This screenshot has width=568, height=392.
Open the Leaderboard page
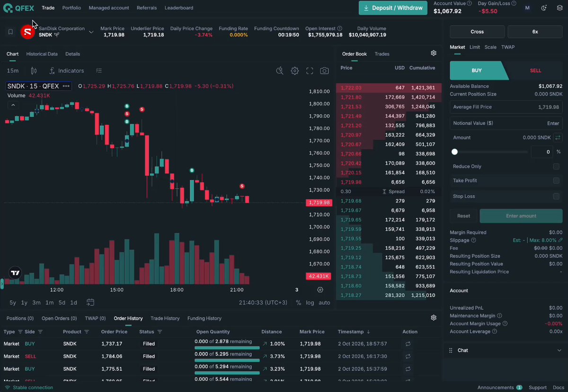(179, 8)
